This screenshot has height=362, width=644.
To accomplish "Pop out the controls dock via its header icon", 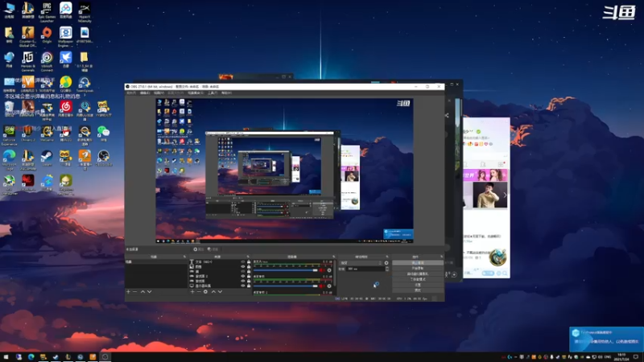I will [441, 257].
